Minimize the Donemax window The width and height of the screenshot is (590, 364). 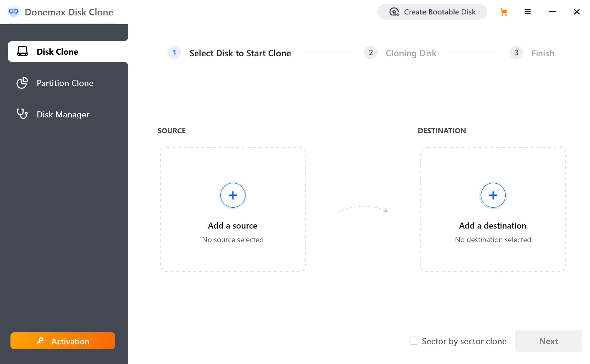[x=552, y=12]
